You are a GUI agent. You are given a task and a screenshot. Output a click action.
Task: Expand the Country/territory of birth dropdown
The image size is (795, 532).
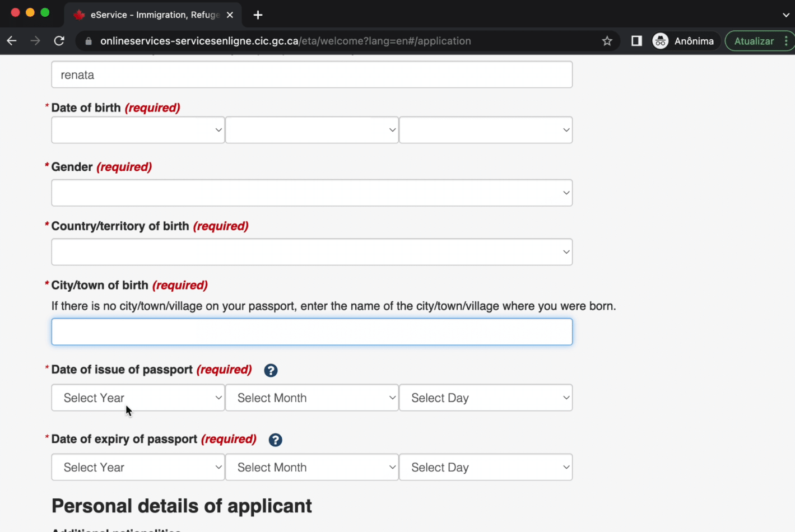click(312, 252)
